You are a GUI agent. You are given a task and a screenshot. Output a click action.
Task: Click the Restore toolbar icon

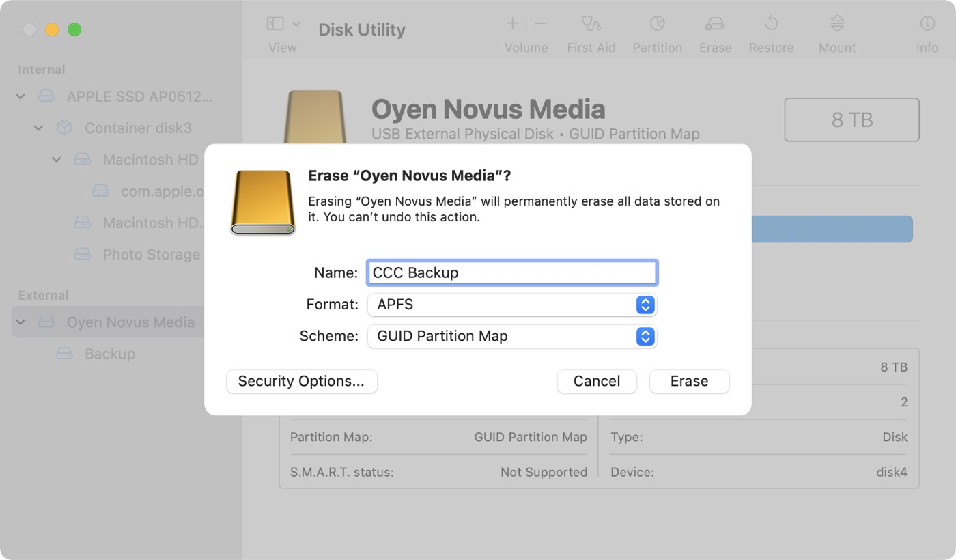click(x=771, y=24)
